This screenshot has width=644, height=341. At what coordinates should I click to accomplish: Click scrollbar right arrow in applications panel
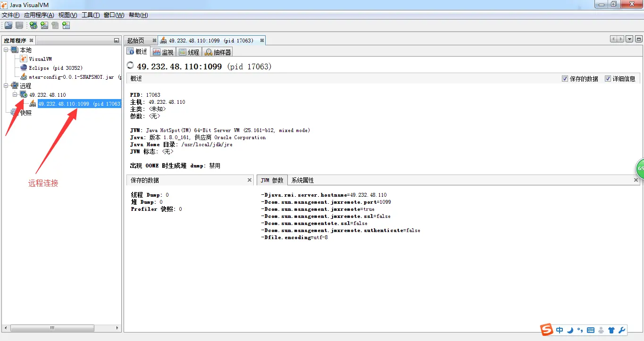(x=117, y=328)
